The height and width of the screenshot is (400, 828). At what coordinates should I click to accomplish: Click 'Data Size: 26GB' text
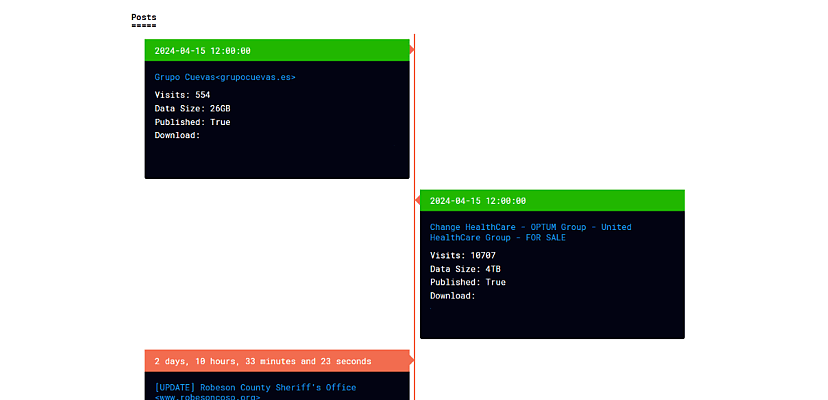[x=192, y=108]
